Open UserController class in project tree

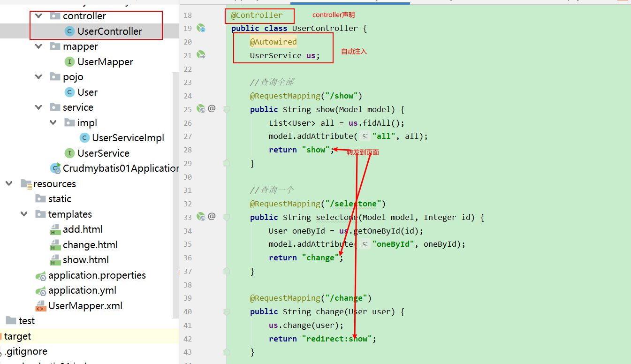[110, 31]
